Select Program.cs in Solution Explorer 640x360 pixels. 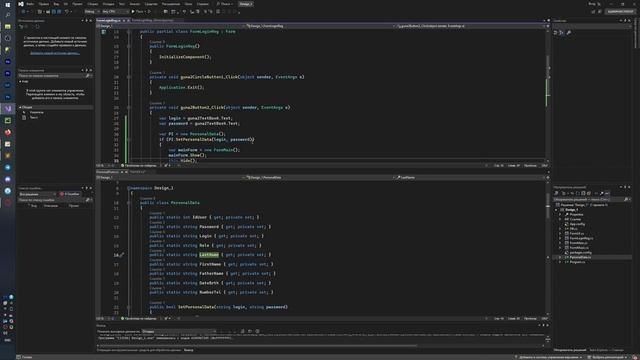coord(577,262)
